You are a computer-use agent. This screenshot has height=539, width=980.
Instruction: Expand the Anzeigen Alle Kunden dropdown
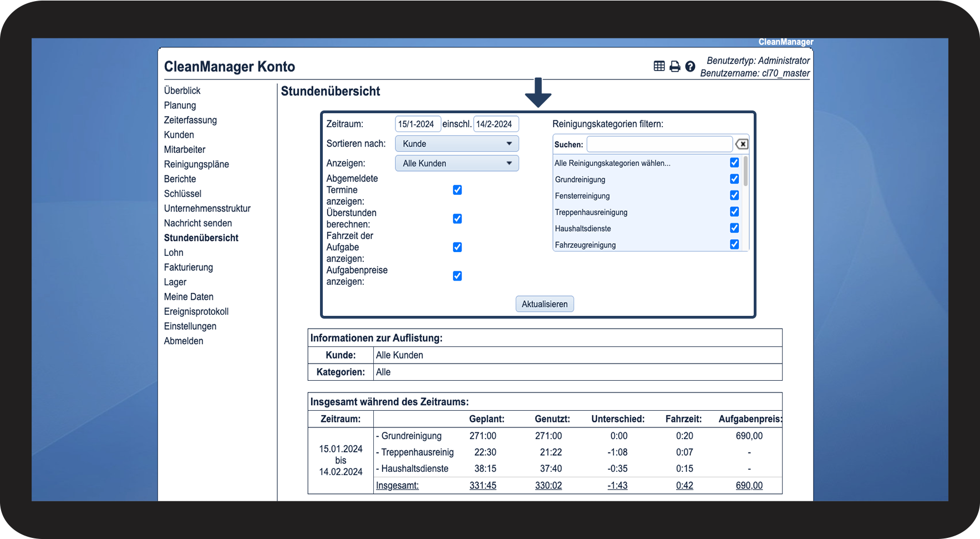tap(456, 164)
